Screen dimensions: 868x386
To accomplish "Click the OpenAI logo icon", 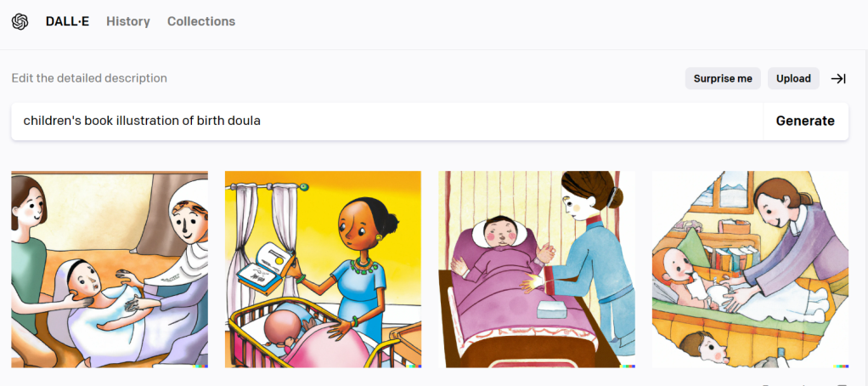I will pos(20,21).
